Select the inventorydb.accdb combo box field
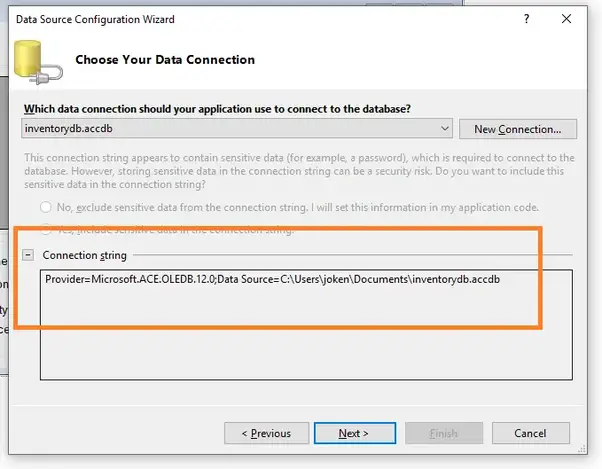The width and height of the screenshot is (602, 469). 230,128
